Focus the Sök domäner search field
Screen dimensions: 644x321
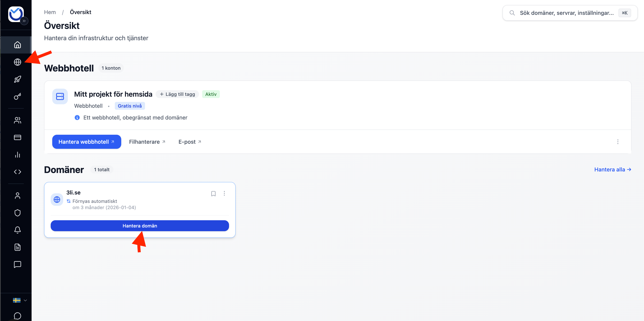(566, 13)
